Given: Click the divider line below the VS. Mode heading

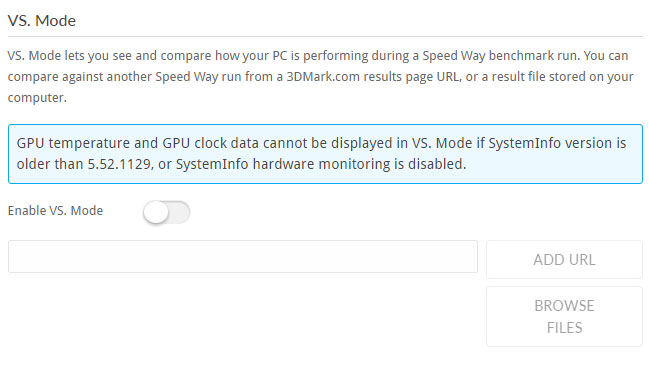Looking at the screenshot, I should [325, 36].
